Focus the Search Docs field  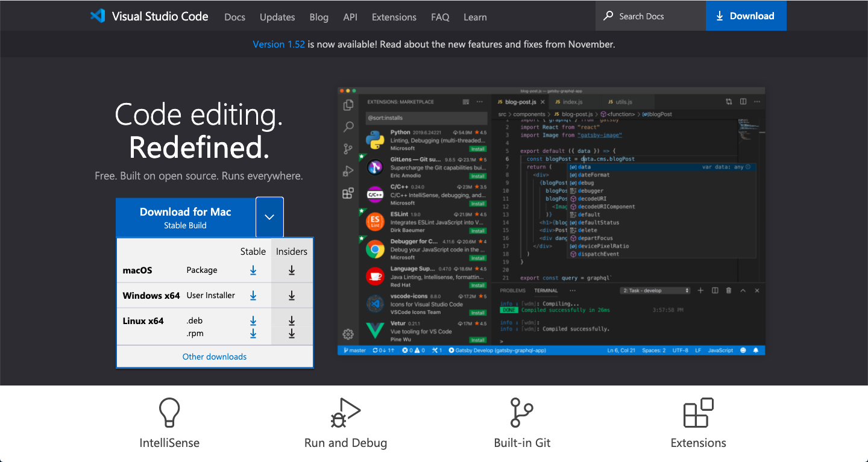651,16
